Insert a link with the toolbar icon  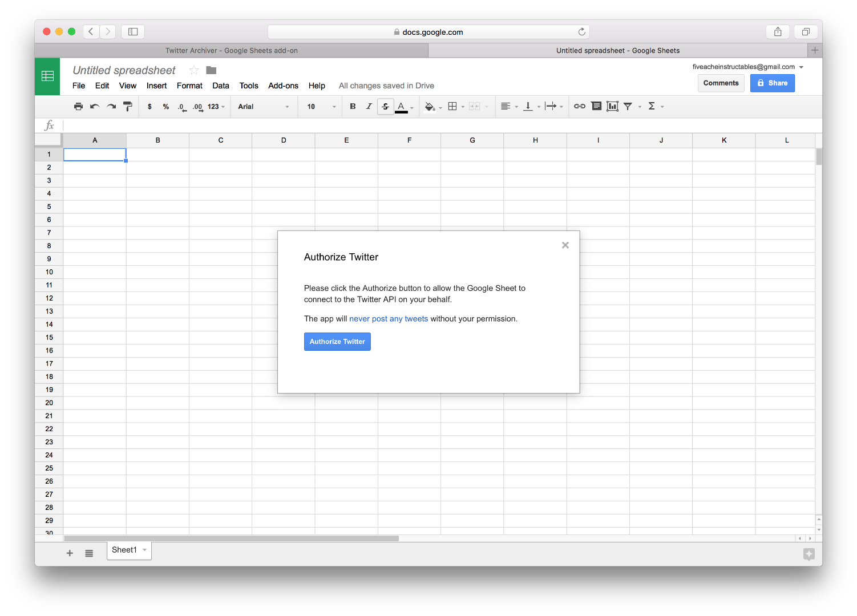coord(580,106)
